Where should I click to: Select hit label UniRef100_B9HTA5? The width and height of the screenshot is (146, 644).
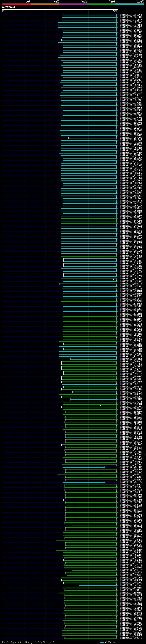click(131, 593)
